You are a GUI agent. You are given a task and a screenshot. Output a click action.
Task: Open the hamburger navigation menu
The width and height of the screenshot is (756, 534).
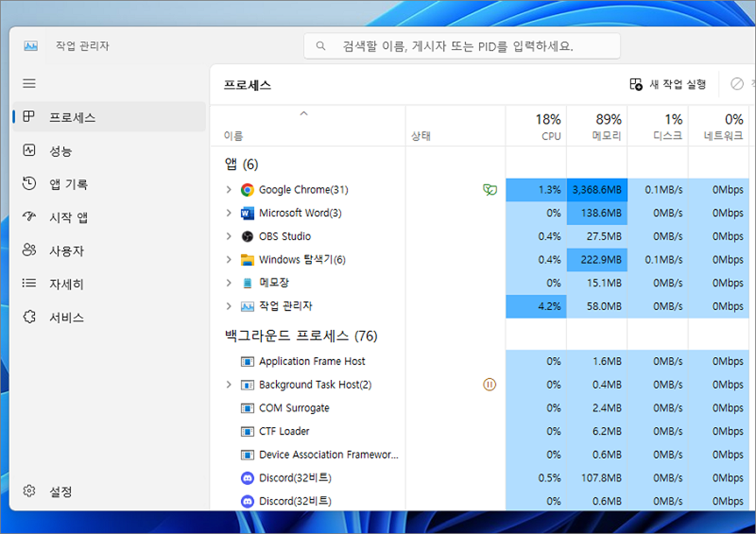point(29,83)
